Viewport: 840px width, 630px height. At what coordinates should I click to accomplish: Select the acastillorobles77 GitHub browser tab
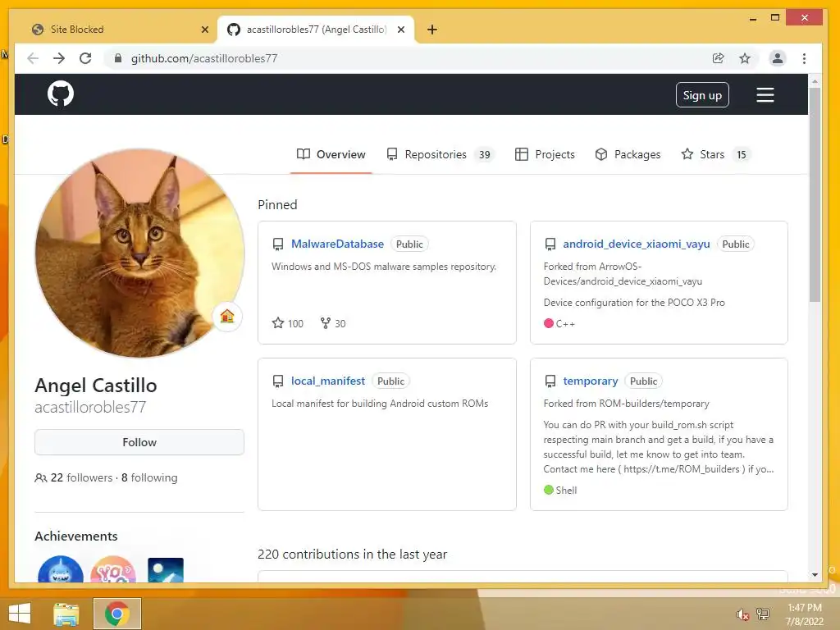(x=316, y=30)
